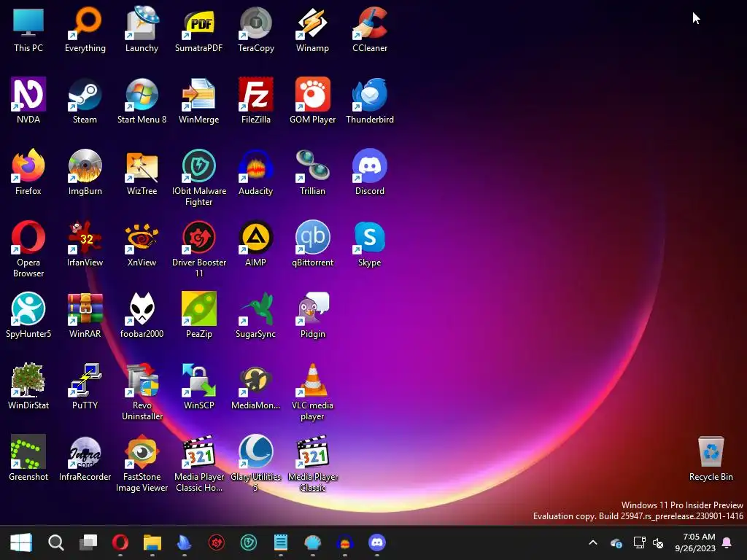Viewport: 747px width, 560px height.
Task: Select the Everything search shortcut
Action: pyautogui.click(x=85, y=29)
